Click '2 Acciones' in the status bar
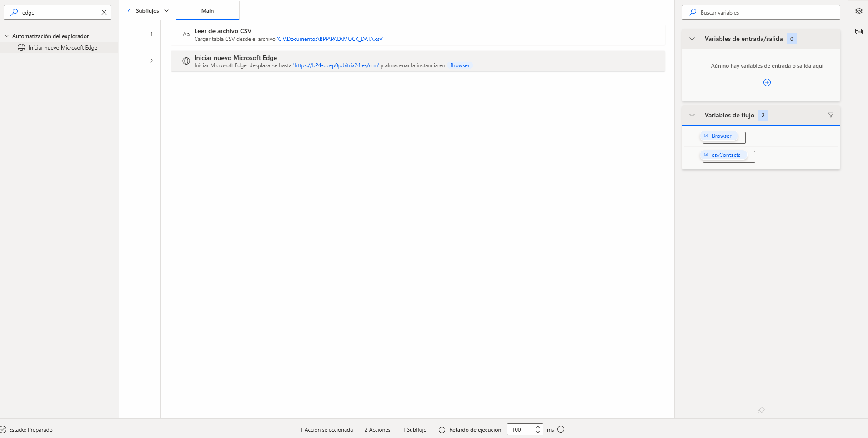The height and width of the screenshot is (438, 868). 377,429
